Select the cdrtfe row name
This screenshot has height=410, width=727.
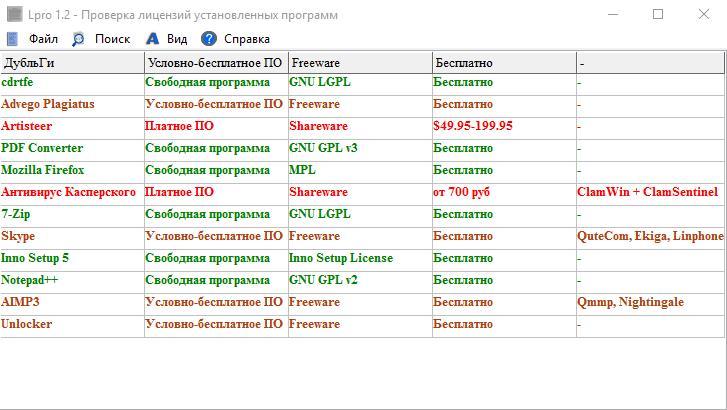tap(17, 82)
